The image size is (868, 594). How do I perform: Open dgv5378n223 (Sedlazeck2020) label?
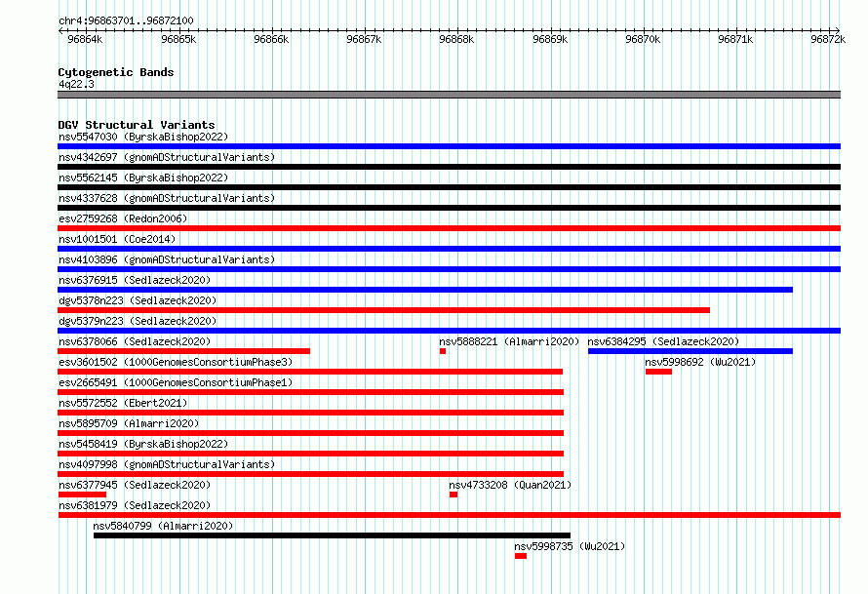pyautogui.click(x=138, y=300)
